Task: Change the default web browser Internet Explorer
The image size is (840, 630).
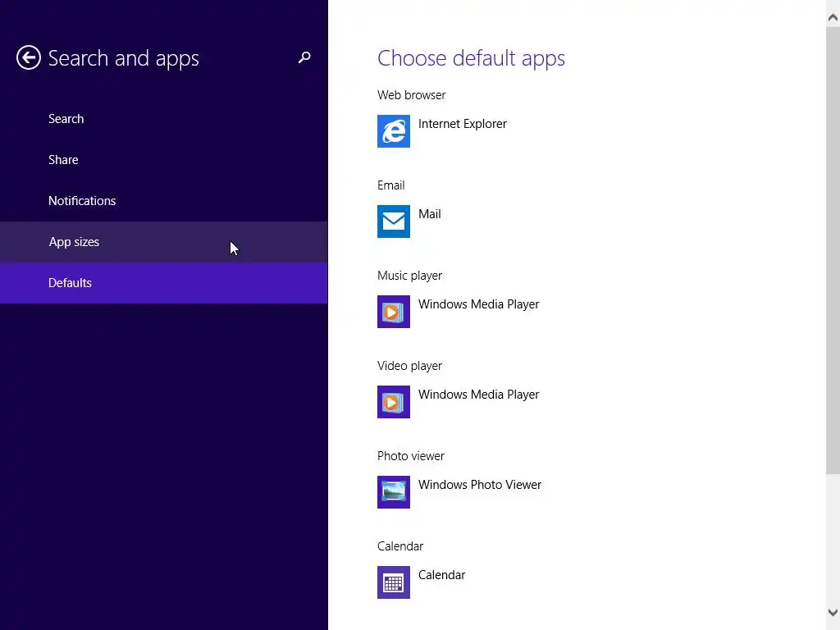Action: [463, 124]
